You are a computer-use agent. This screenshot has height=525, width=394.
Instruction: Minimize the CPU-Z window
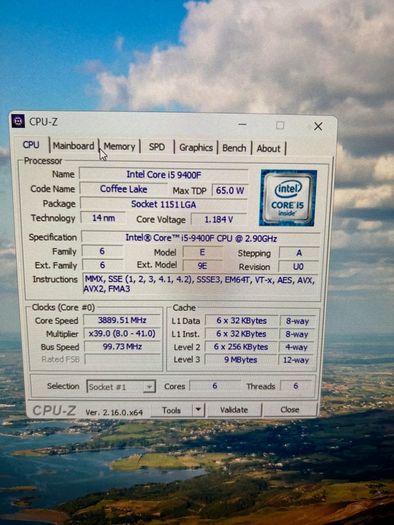(x=243, y=125)
